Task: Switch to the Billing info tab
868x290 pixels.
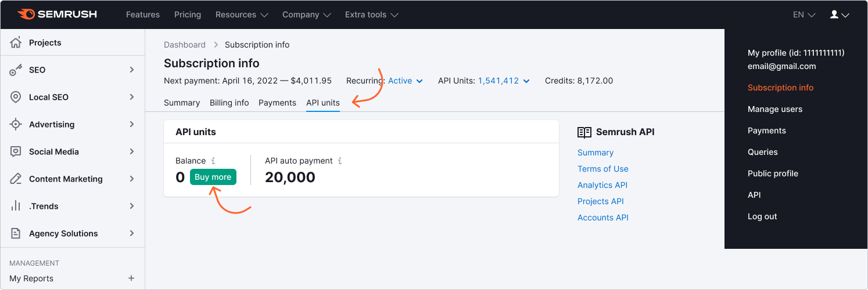Action: [x=229, y=103]
